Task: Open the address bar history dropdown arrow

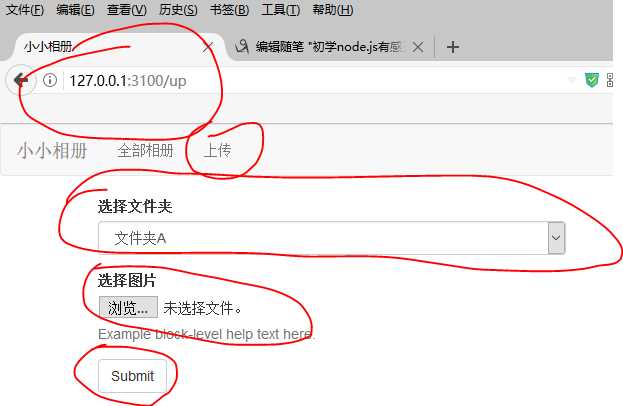Action: click(572, 81)
